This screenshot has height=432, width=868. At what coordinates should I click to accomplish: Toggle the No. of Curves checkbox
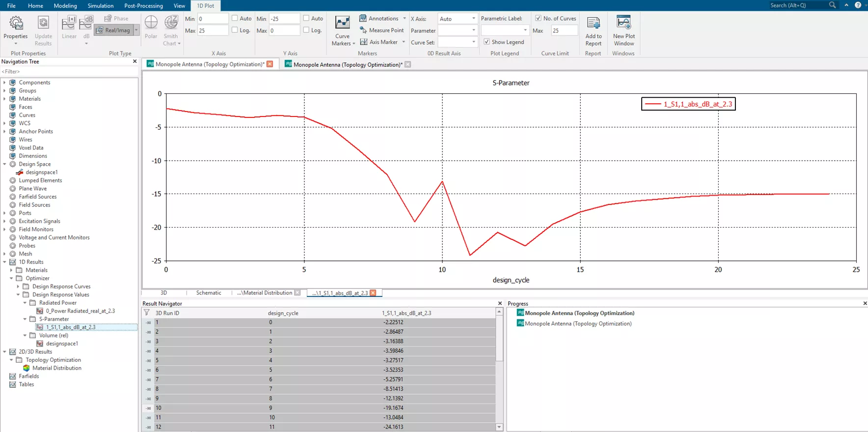coord(538,18)
